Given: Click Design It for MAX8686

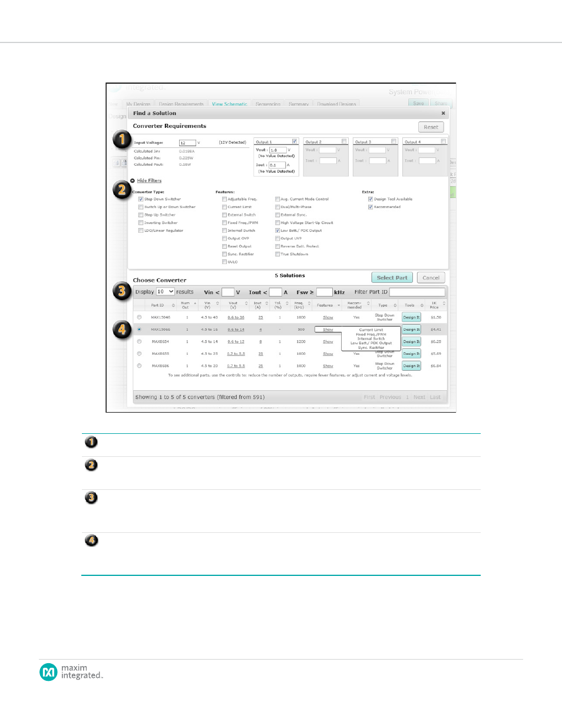Looking at the screenshot, I should coord(411,366).
